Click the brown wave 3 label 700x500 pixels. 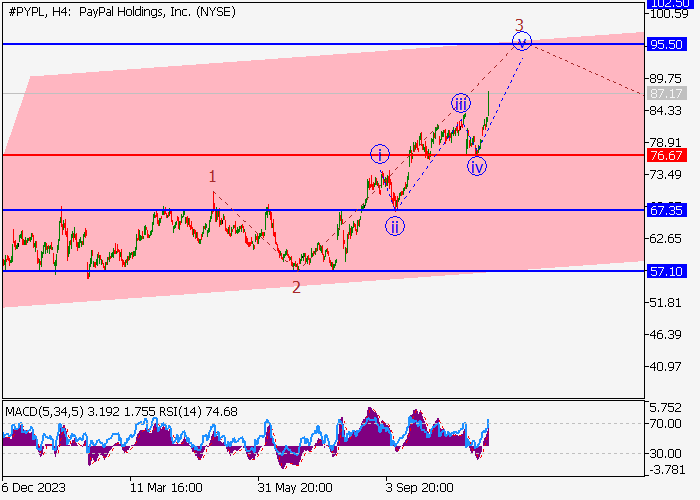519,25
